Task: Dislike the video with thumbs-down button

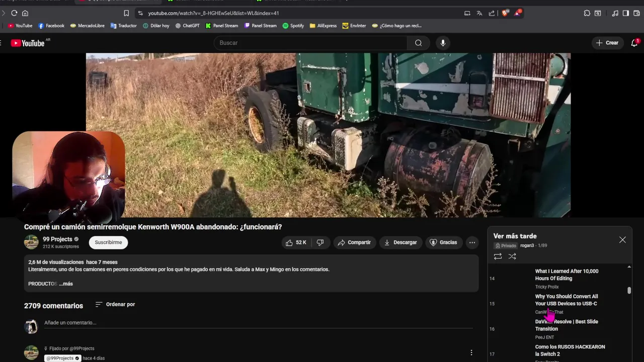Action: [x=320, y=242]
